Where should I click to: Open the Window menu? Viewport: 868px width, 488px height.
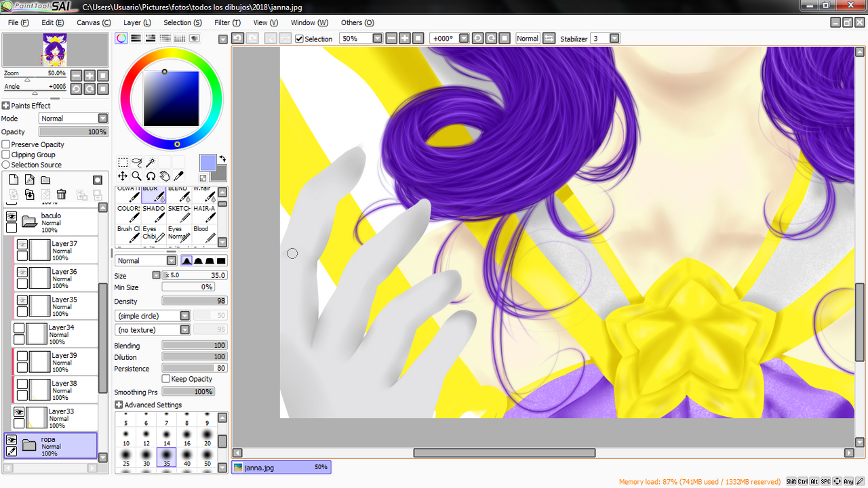[x=309, y=22]
